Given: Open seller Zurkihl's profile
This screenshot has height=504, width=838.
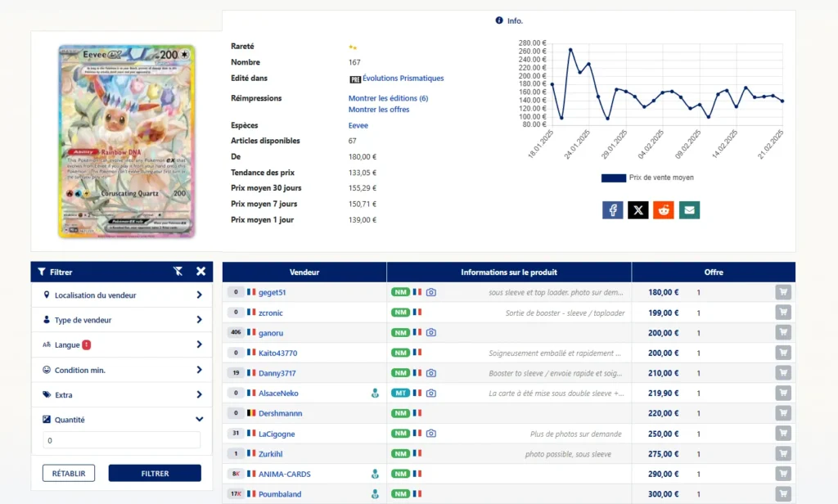Looking at the screenshot, I should [x=270, y=454].
